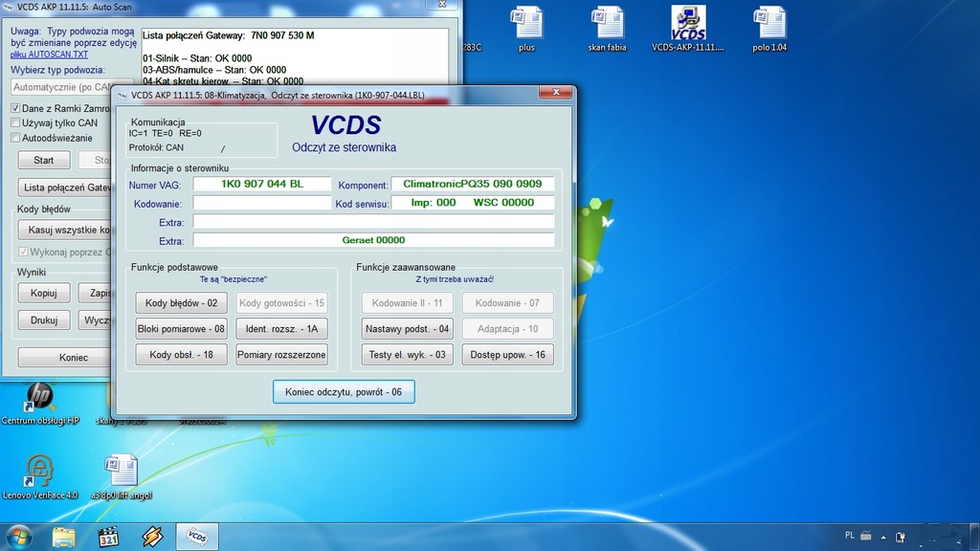Viewport: 980px width, 551px height.
Task: Launch Lenovo VeriFace 4.0 shortcut
Action: (40, 476)
